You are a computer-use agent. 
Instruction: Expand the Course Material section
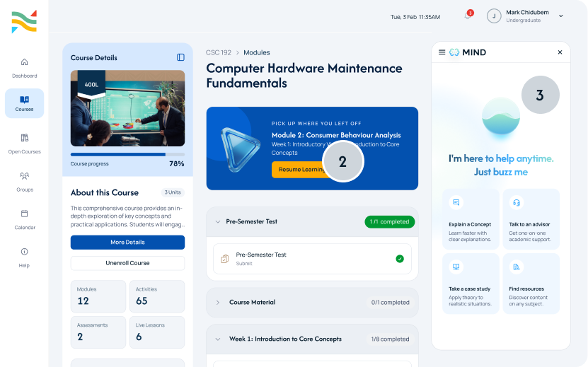217,302
